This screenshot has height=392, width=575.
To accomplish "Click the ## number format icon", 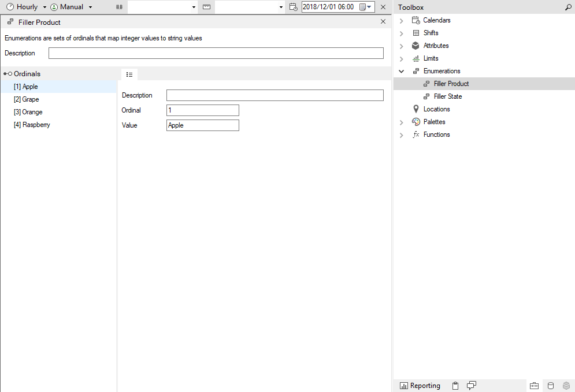I will click(119, 7).
